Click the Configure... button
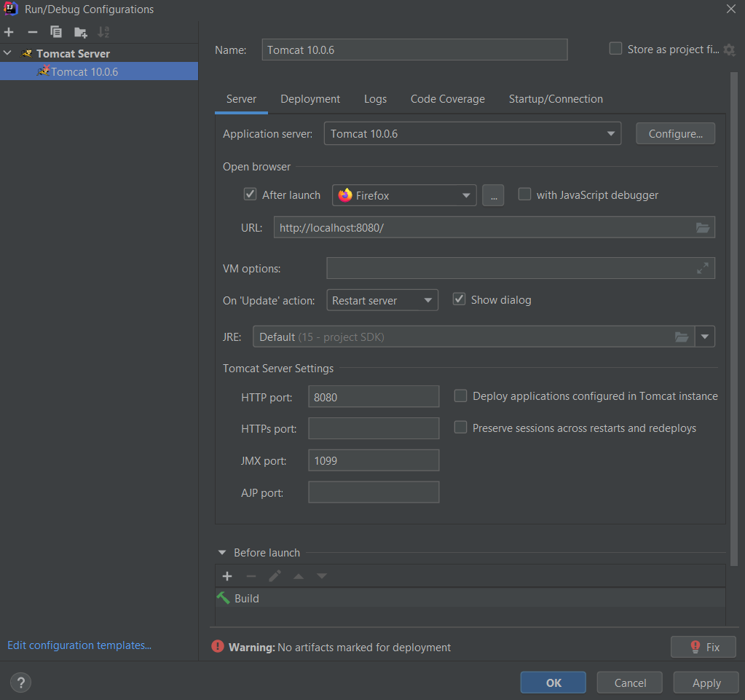The image size is (745, 700). 675,133
